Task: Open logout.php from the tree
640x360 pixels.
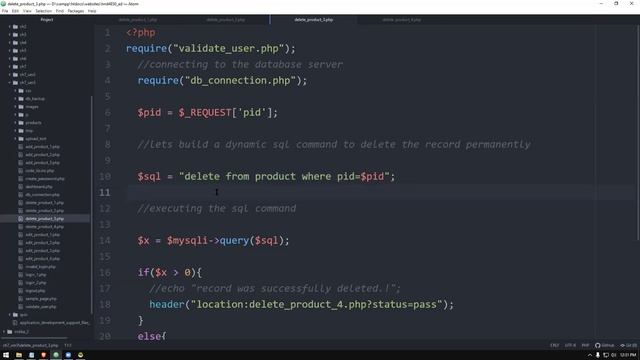Action: tap(36, 291)
